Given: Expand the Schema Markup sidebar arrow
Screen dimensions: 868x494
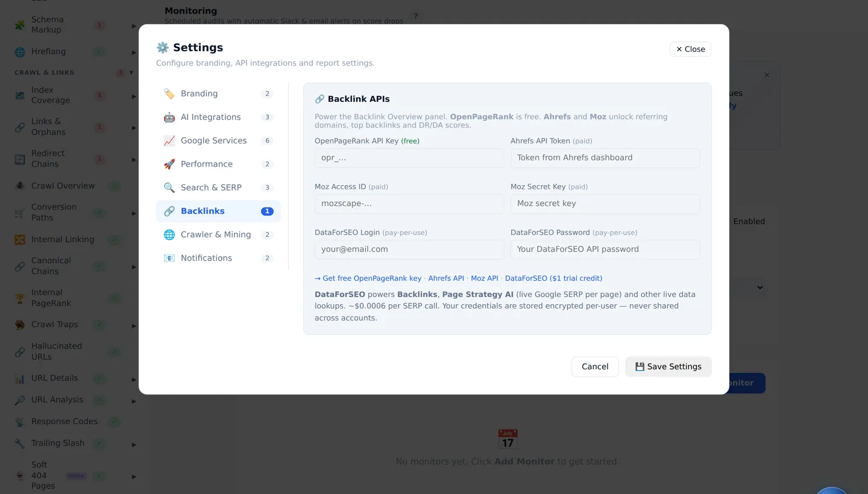Looking at the screenshot, I should pos(134,25).
